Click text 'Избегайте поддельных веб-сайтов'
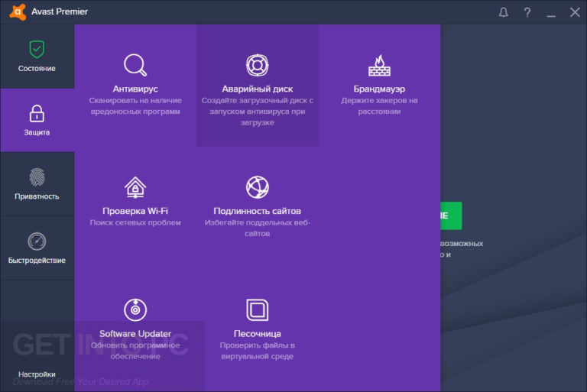Image resolution: width=587 pixels, height=392 pixels. 257,228
